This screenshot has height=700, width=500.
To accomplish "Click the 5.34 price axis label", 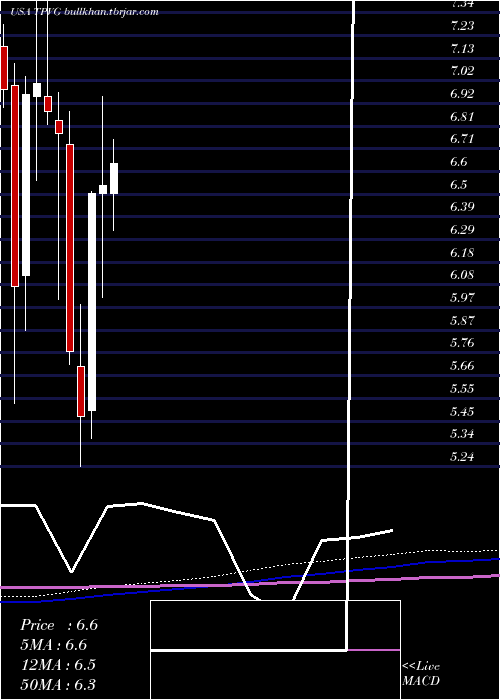I will pyautogui.click(x=462, y=434).
